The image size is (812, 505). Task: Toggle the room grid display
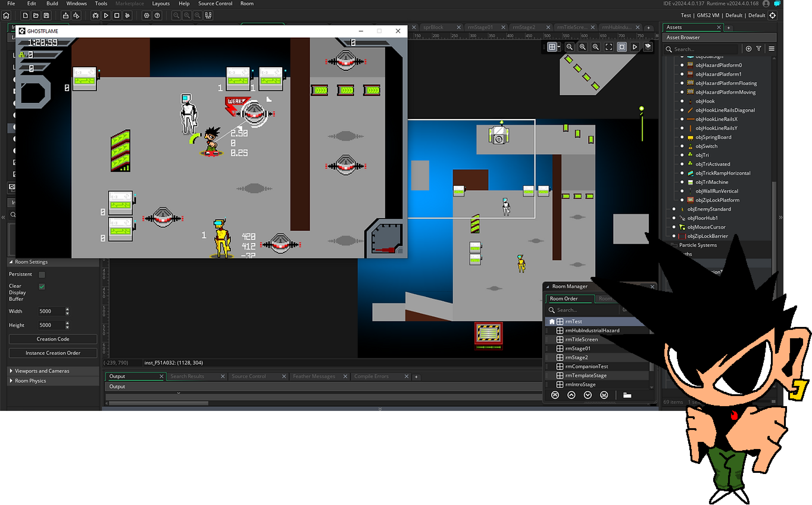[552, 47]
